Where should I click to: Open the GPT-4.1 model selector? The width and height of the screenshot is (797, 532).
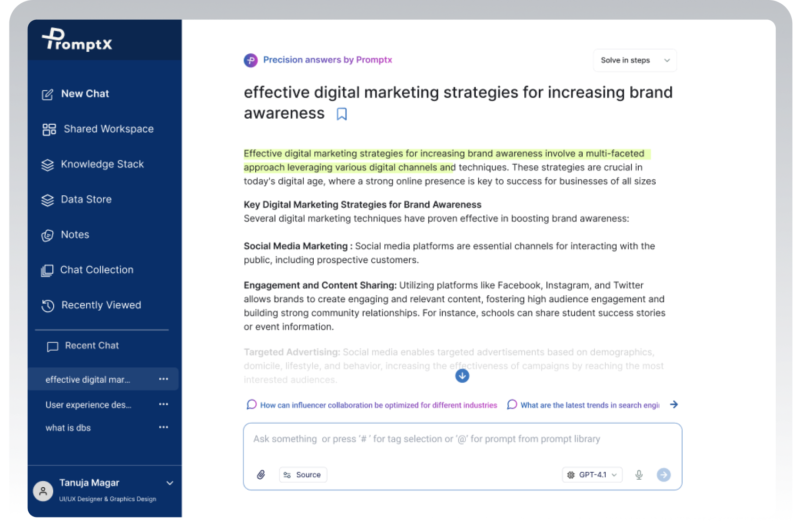click(x=592, y=475)
